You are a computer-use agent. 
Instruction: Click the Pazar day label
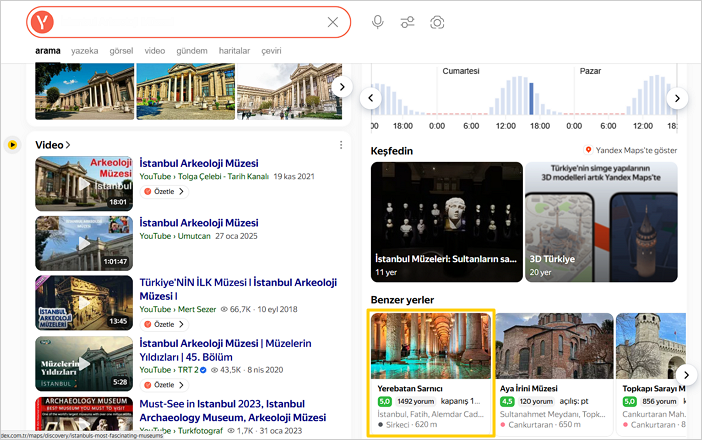[590, 71]
